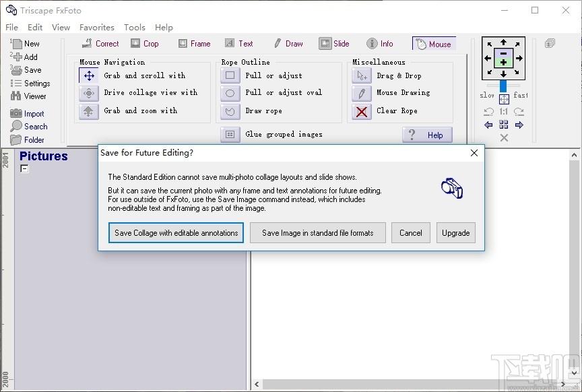Click the slow-fast speed slider handle

[x=503, y=86]
